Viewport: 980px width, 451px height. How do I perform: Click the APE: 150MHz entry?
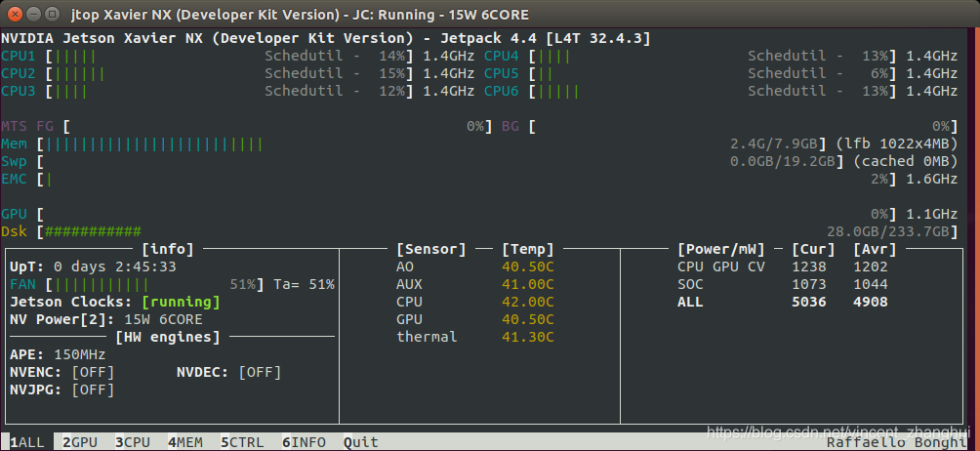[58, 355]
